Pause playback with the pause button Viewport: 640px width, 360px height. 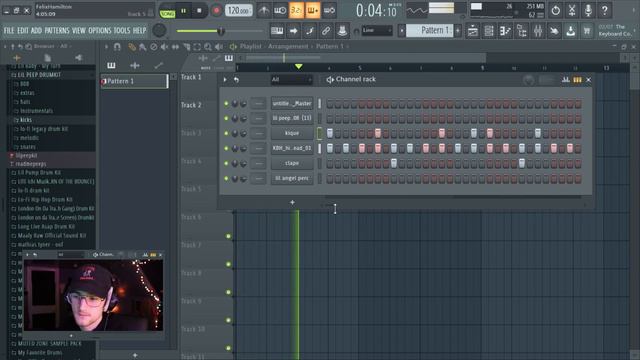click(183, 11)
